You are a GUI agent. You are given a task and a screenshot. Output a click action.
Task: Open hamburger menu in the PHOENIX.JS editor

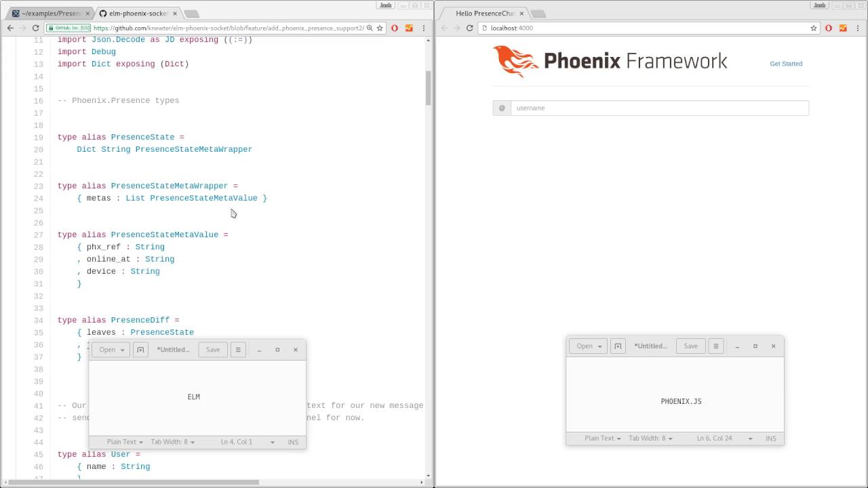point(715,346)
